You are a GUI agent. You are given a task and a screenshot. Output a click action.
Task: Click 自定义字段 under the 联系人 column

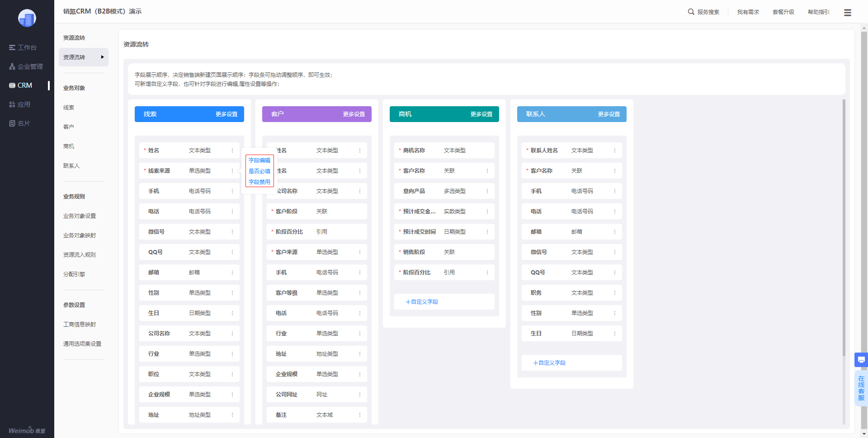coord(549,363)
